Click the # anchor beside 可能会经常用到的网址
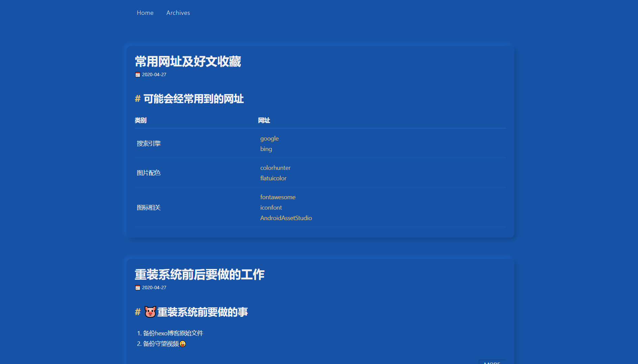638x364 pixels. (138, 99)
